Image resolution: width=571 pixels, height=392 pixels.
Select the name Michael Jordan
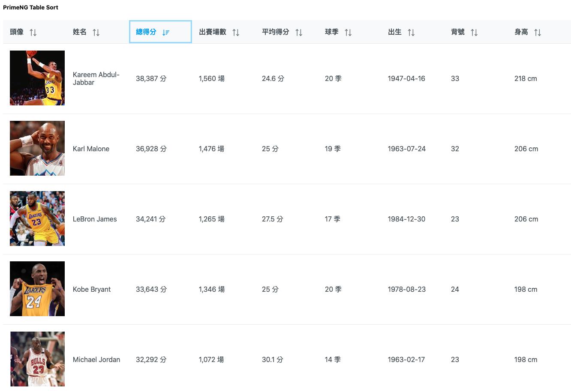96,360
